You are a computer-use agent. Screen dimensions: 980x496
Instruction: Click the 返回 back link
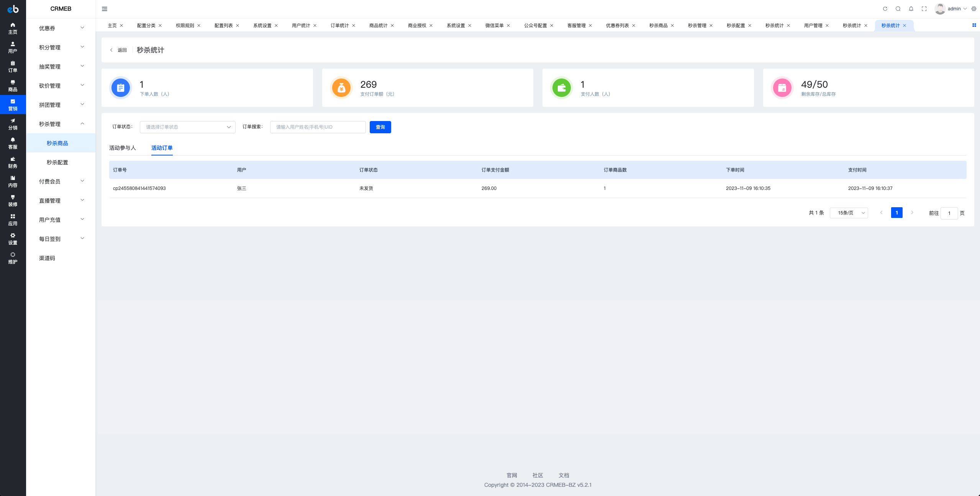pos(118,50)
